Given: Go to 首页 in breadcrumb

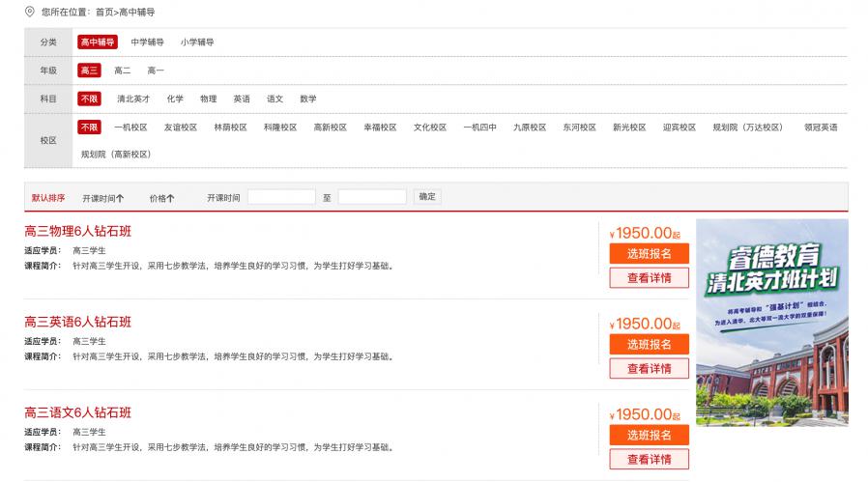Looking at the screenshot, I should click(x=104, y=12).
